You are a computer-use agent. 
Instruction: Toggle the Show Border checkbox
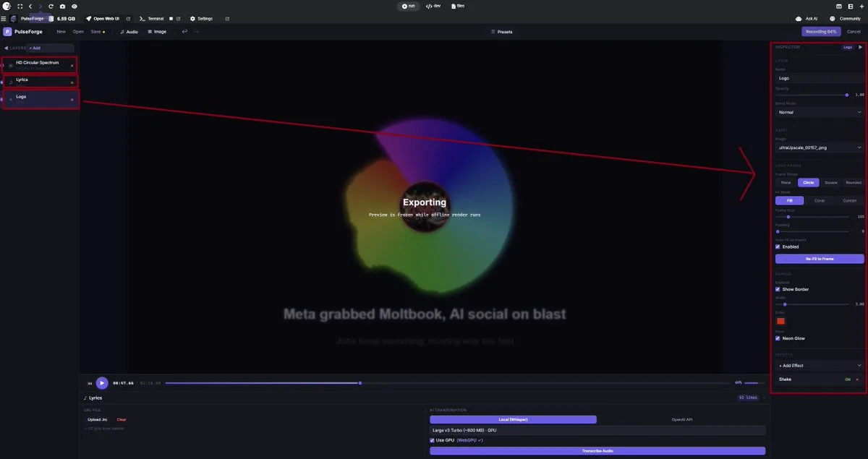pyautogui.click(x=778, y=289)
